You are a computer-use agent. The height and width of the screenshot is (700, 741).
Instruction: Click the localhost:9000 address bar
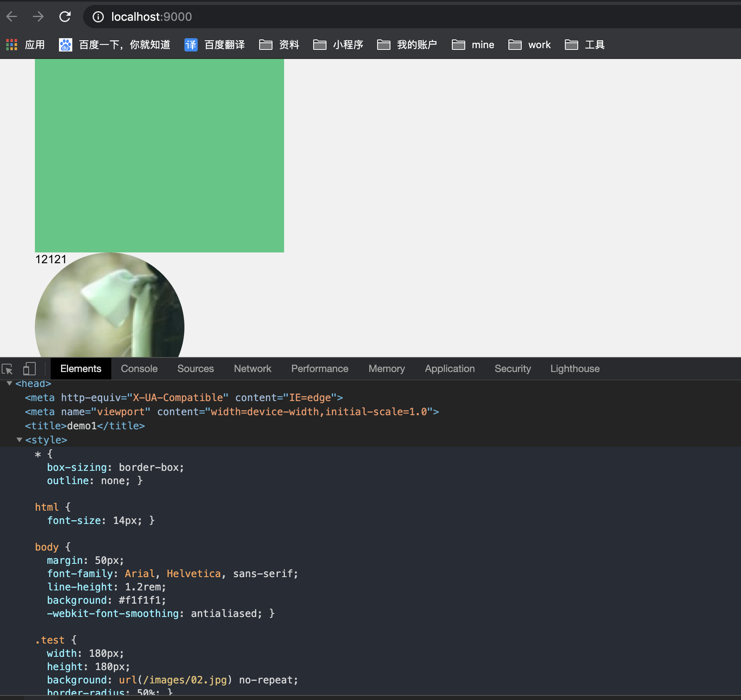(411, 17)
